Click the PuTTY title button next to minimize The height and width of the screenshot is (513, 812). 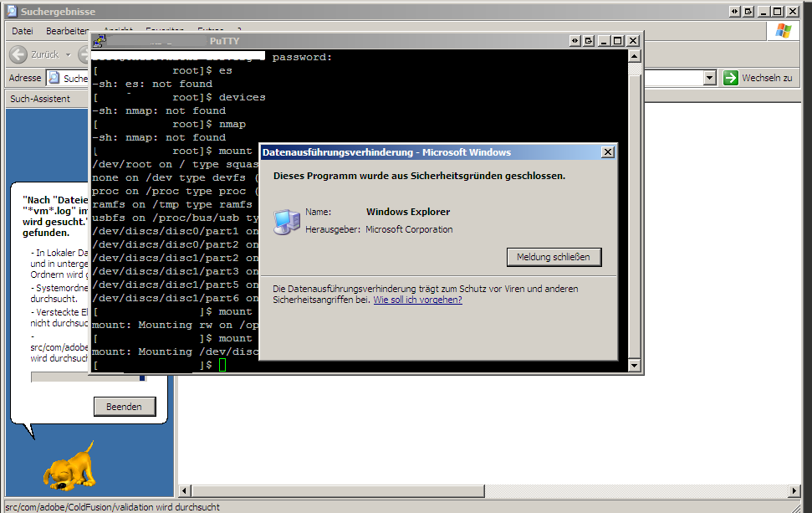(589, 40)
